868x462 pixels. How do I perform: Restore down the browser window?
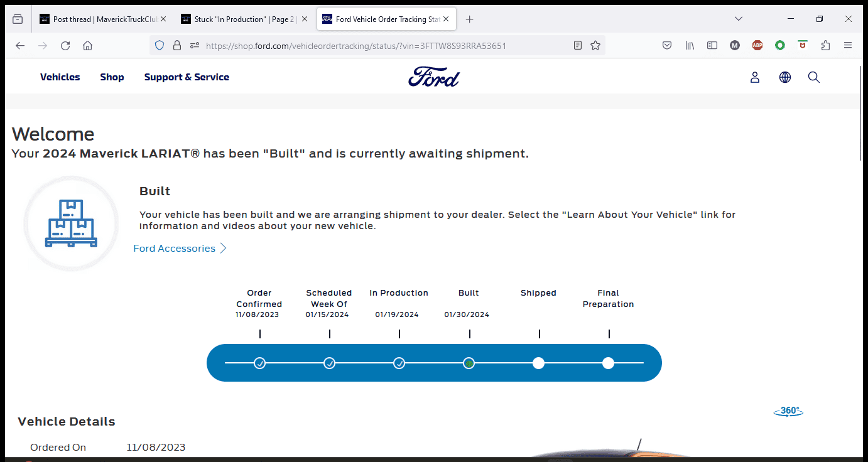click(x=820, y=19)
